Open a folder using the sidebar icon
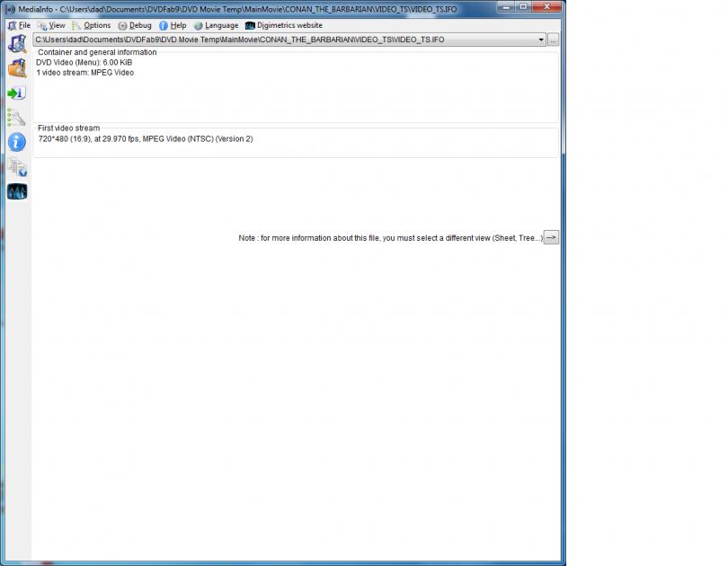The height and width of the screenshot is (566, 728). click(x=17, y=68)
